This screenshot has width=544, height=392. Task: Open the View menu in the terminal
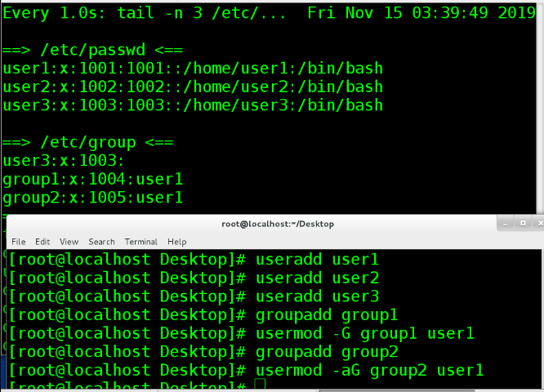69,242
